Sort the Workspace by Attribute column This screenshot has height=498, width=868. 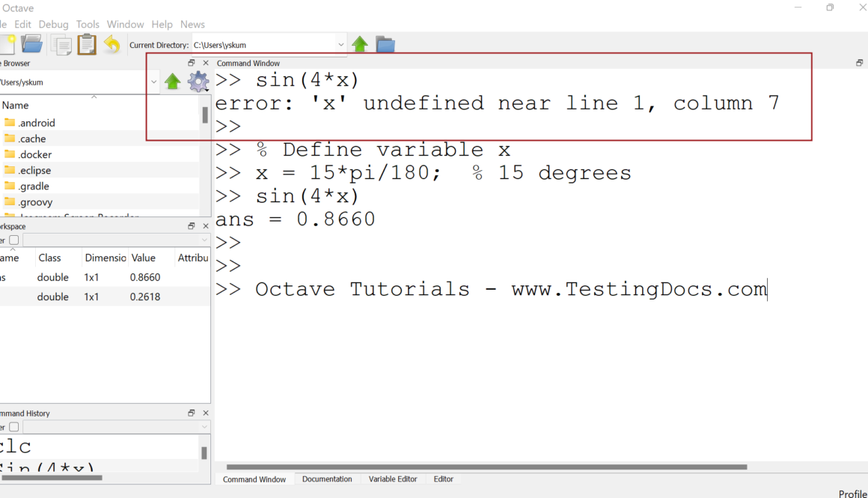click(x=192, y=258)
